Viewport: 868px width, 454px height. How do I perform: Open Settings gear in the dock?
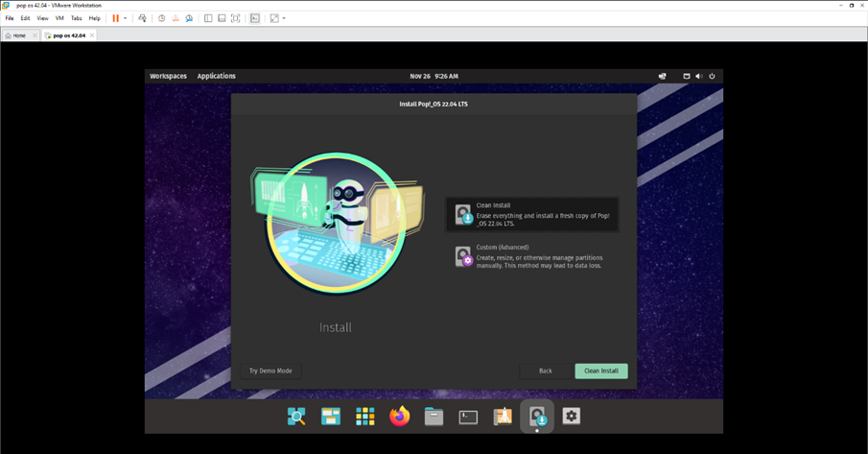572,417
